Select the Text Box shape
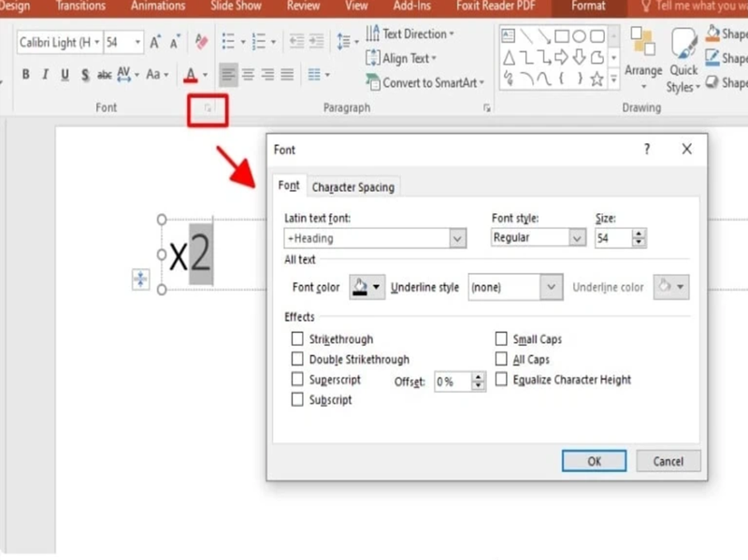Viewport: 748px width, 560px height. [509, 36]
